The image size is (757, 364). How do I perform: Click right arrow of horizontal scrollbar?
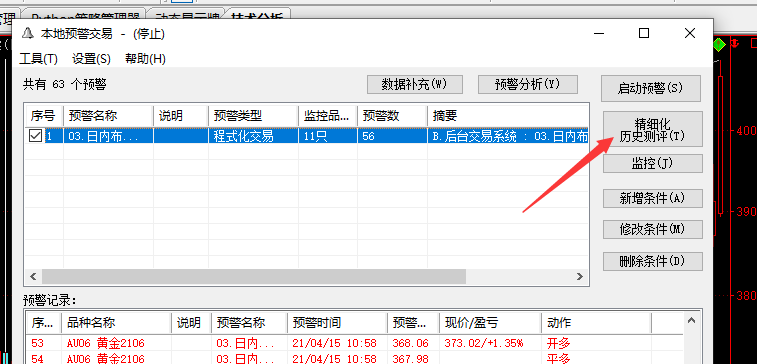pos(580,277)
